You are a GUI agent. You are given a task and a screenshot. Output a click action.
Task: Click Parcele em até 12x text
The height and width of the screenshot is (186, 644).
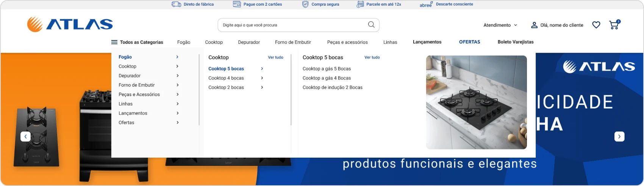[384, 4]
